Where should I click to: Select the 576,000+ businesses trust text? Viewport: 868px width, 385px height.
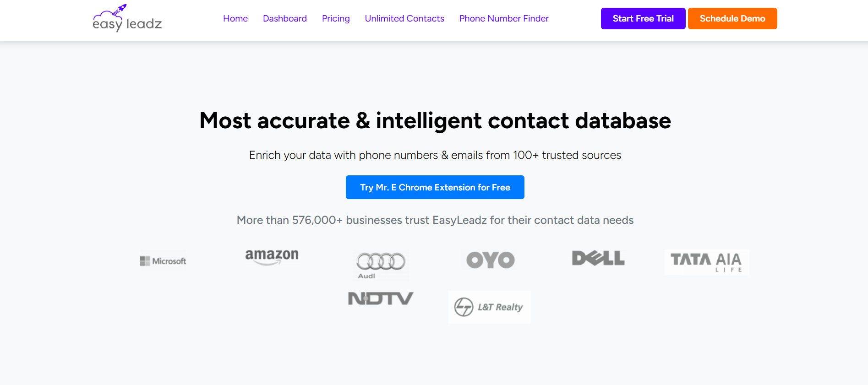(x=435, y=220)
